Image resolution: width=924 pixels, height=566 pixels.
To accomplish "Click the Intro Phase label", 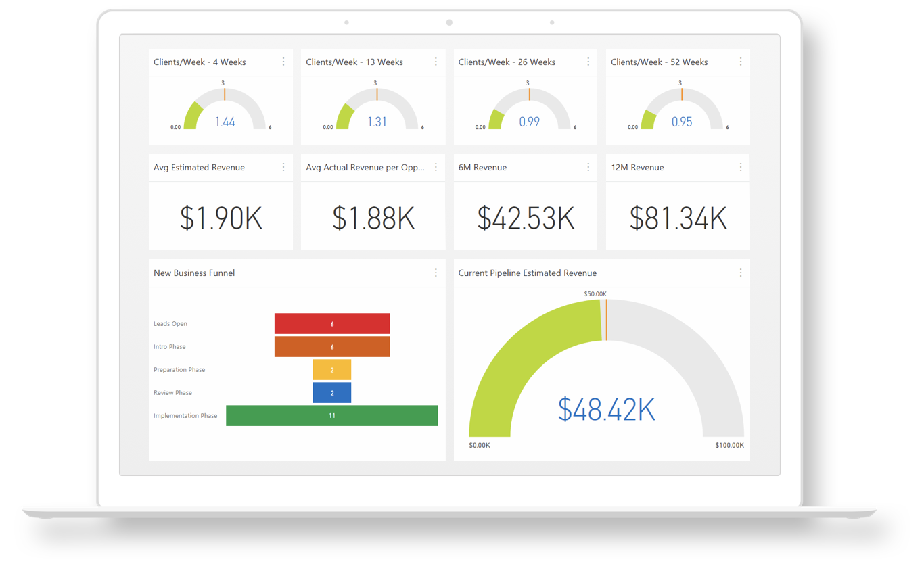I will pyautogui.click(x=170, y=347).
